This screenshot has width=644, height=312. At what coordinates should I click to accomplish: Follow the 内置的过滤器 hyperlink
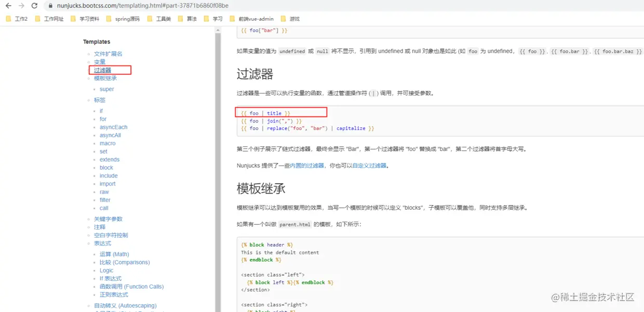306,166
